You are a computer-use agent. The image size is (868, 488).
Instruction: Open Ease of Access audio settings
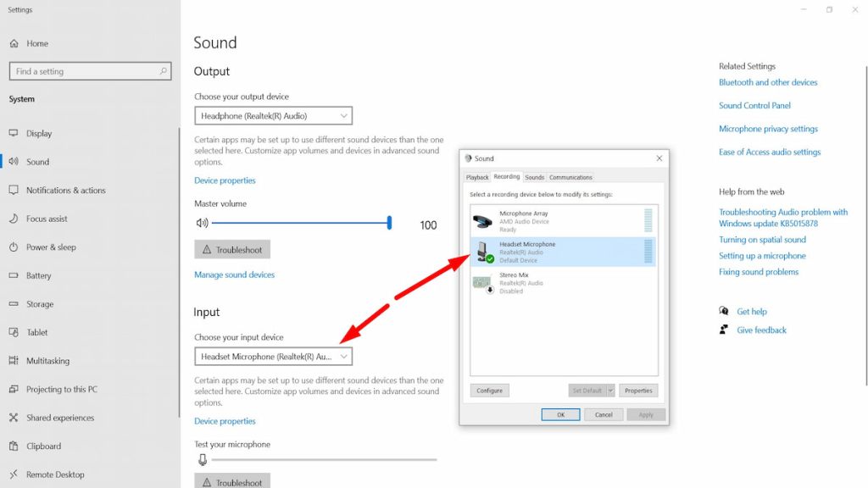[770, 152]
